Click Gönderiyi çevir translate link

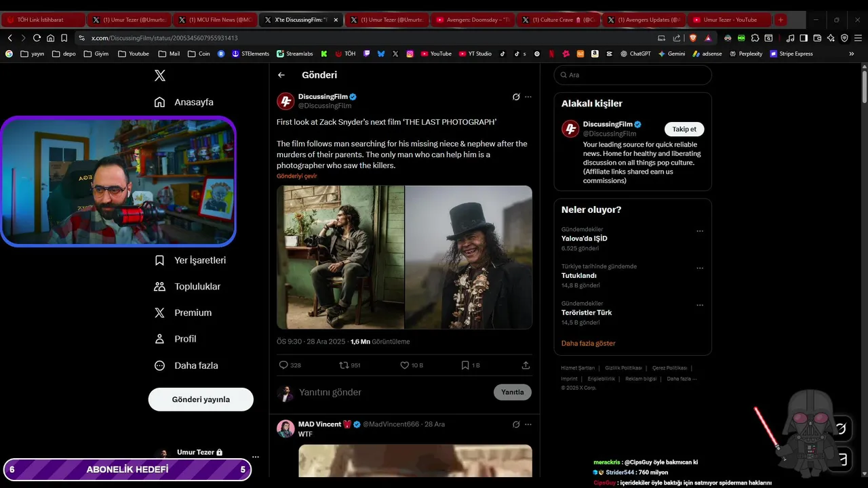[x=296, y=176]
